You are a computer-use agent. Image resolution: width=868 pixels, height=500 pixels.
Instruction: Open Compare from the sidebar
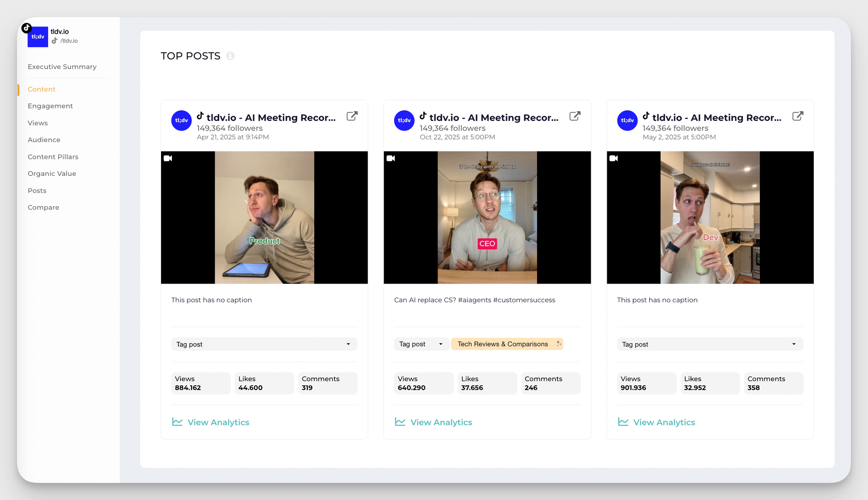tap(43, 208)
